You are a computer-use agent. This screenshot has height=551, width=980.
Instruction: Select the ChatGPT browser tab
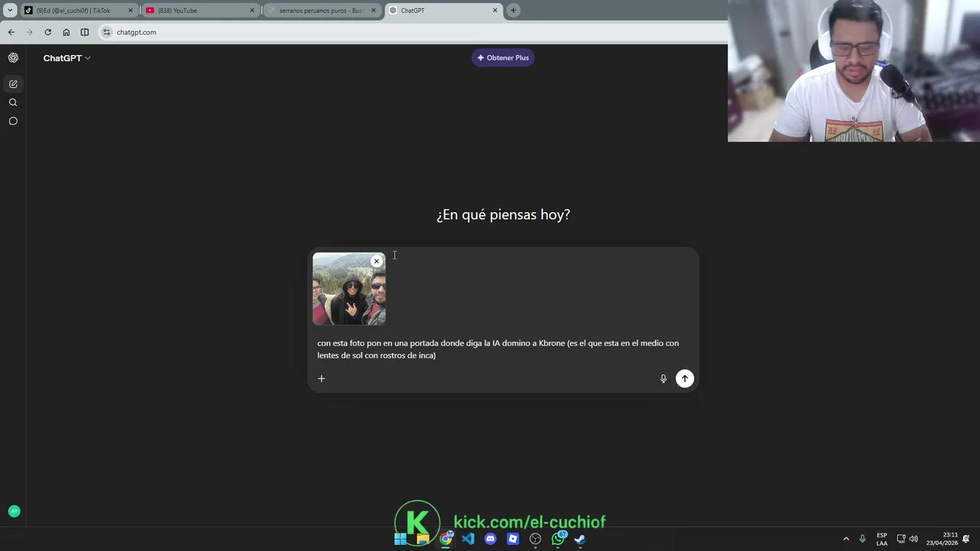point(443,11)
